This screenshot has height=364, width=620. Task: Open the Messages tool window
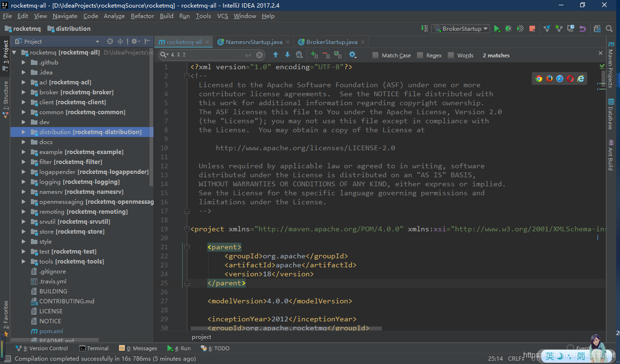pos(138,348)
